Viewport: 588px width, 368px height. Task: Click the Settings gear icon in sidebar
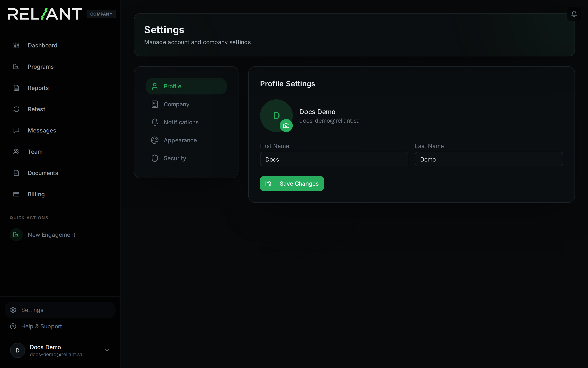(x=13, y=310)
